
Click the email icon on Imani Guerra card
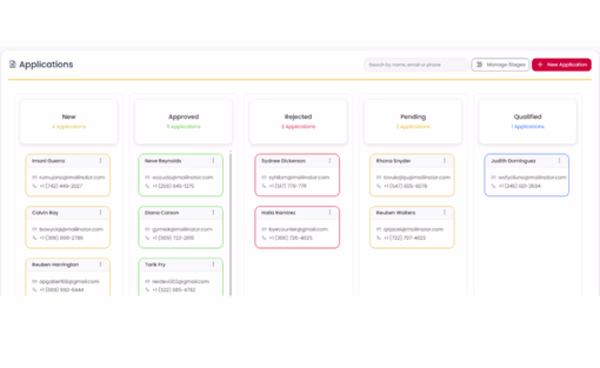[34, 177]
